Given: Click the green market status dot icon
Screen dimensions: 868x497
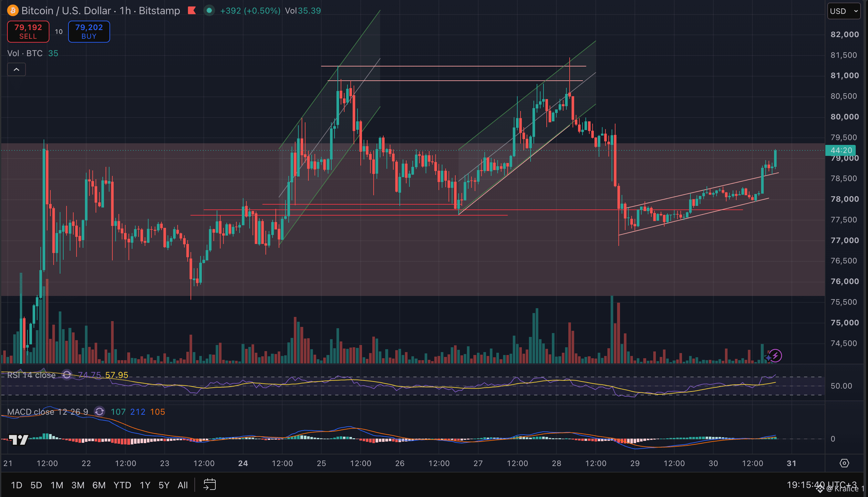Looking at the screenshot, I should (x=209, y=11).
